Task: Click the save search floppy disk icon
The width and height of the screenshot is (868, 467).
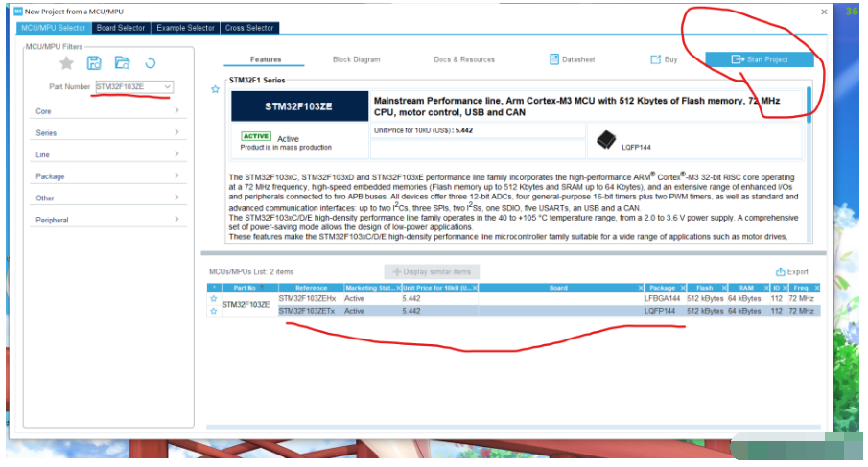Action: click(x=94, y=63)
